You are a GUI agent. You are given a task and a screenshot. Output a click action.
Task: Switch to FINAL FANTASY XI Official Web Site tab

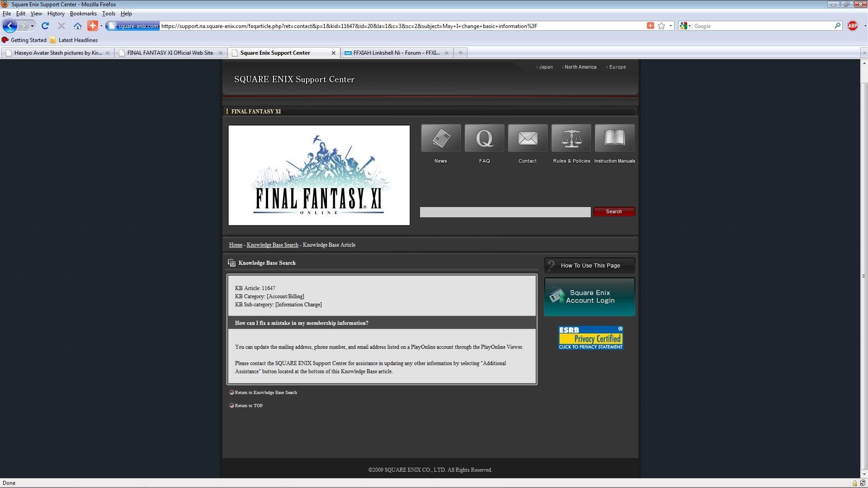click(x=170, y=53)
